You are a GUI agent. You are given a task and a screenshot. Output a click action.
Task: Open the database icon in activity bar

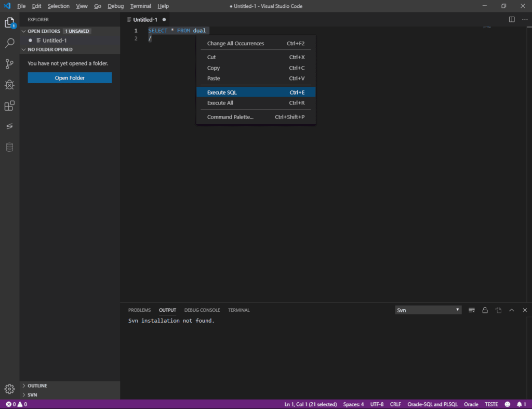[9, 147]
